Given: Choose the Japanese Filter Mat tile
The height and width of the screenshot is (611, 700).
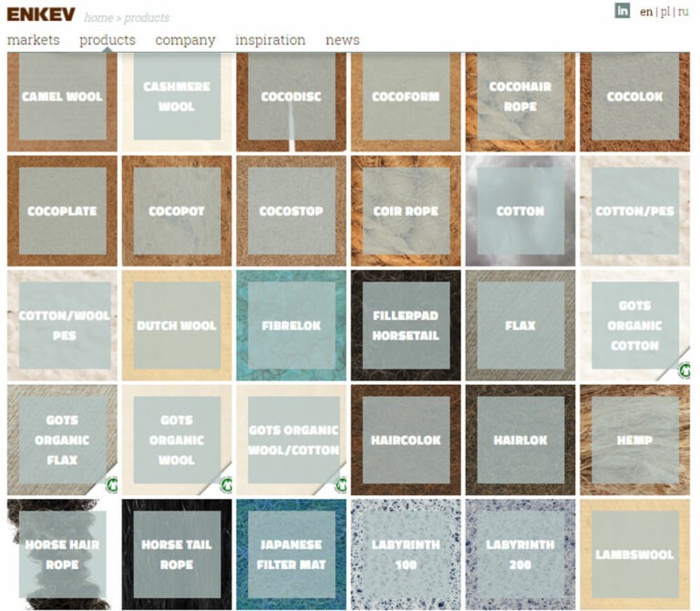Looking at the screenshot, I should 291,554.
